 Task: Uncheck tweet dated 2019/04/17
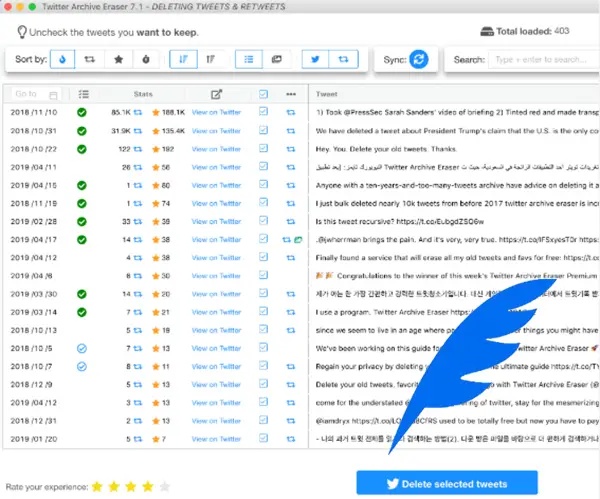(263, 239)
